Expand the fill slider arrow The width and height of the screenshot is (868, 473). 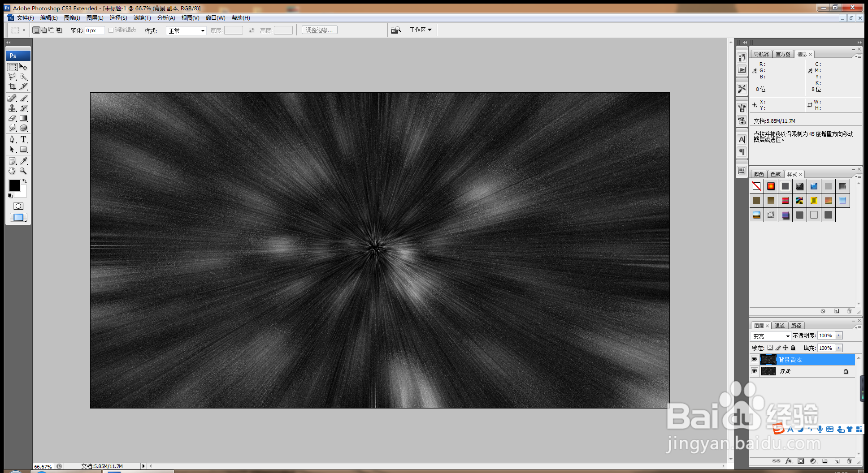pyautogui.click(x=839, y=348)
